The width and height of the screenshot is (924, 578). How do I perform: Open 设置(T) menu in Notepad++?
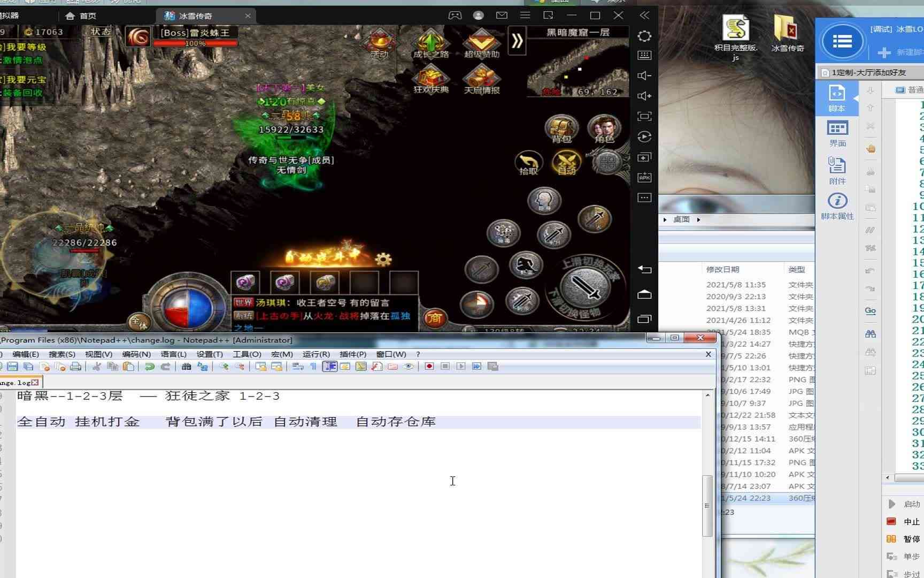pyautogui.click(x=210, y=354)
